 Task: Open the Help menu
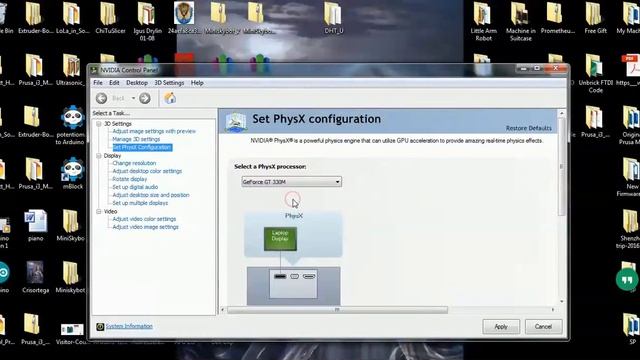click(x=197, y=83)
